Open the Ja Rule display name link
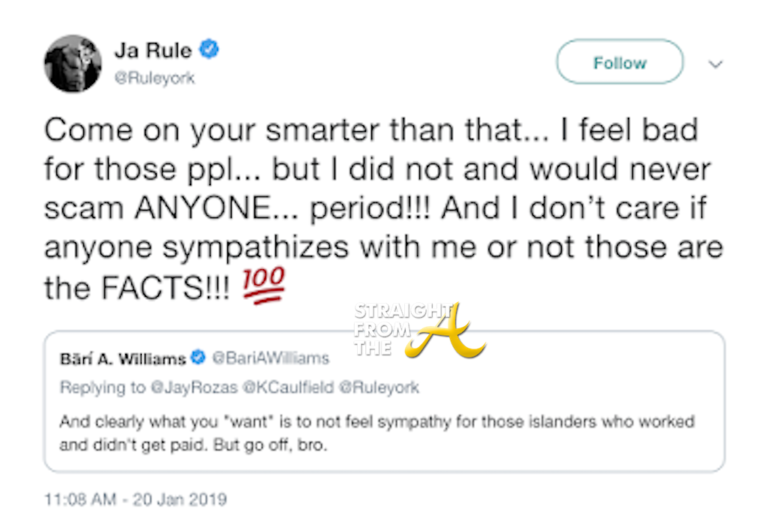The width and height of the screenshot is (768, 518). coord(152,51)
